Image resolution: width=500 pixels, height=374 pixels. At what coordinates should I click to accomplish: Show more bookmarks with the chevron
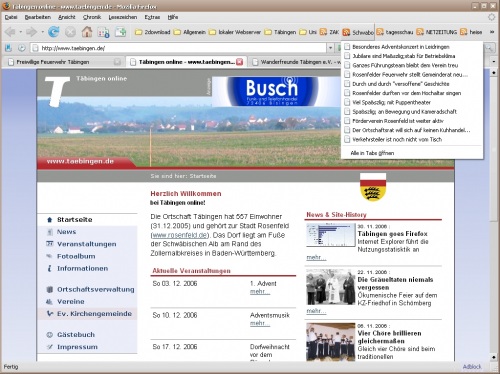tap(492, 32)
